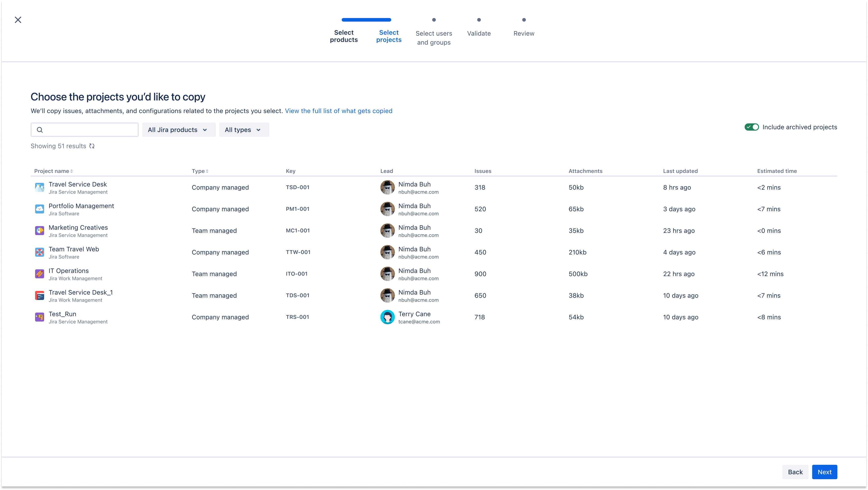Screen dimensions: 868x490
Task: Click the Travel Service Desk_1 project icon
Action: point(40,295)
